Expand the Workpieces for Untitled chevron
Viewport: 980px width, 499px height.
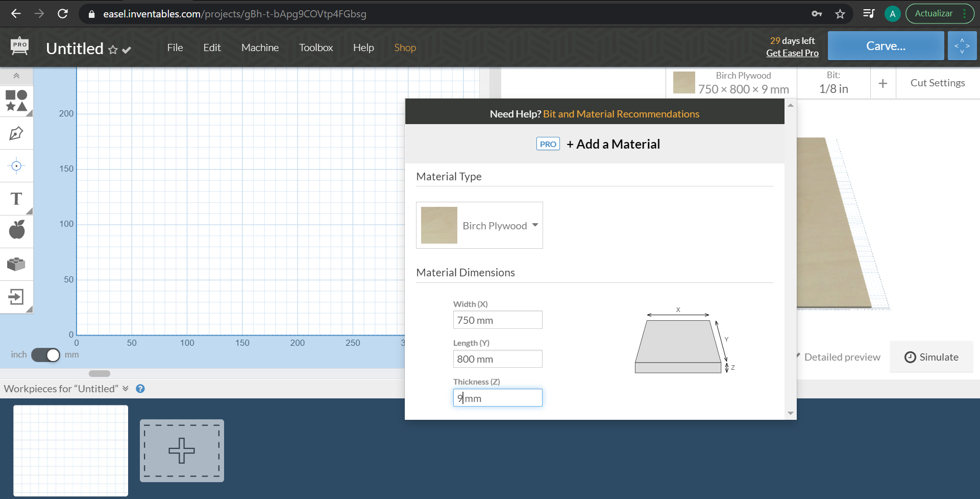pos(126,389)
